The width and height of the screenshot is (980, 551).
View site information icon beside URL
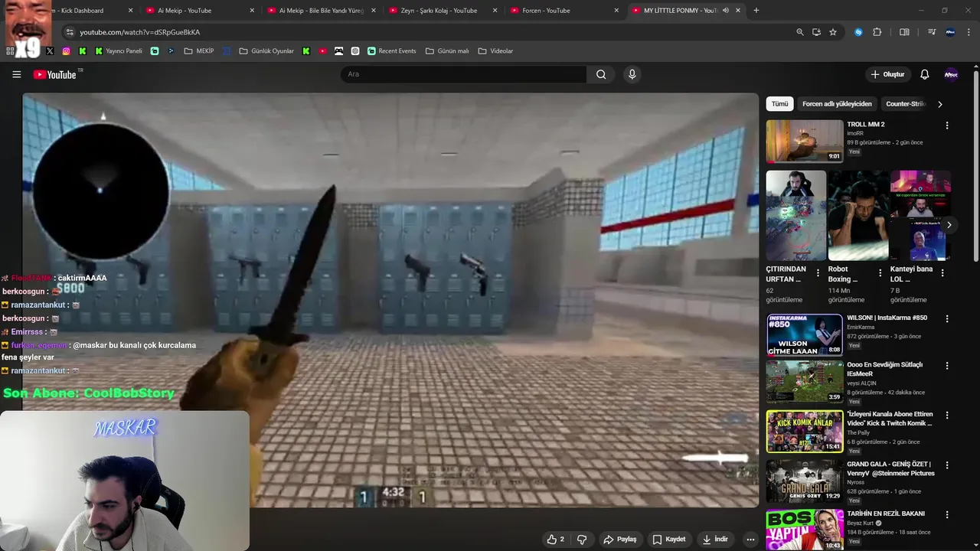(70, 32)
